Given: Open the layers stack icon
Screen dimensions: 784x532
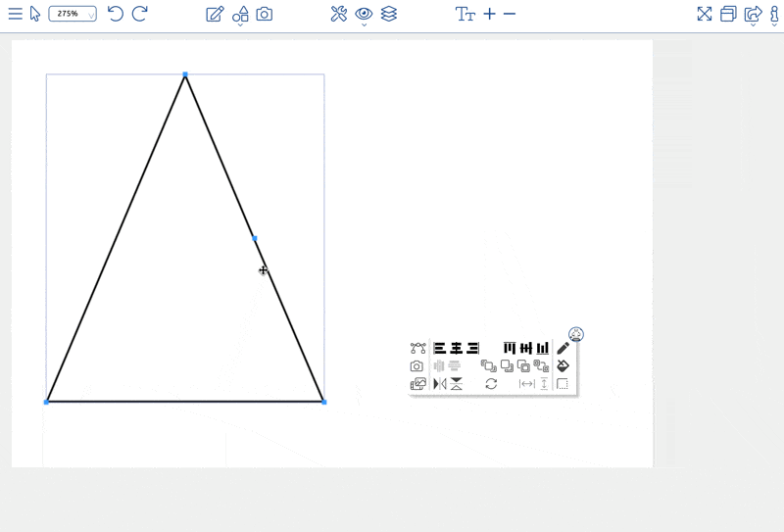Looking at the screenshot, I should (x=389, y=14).
